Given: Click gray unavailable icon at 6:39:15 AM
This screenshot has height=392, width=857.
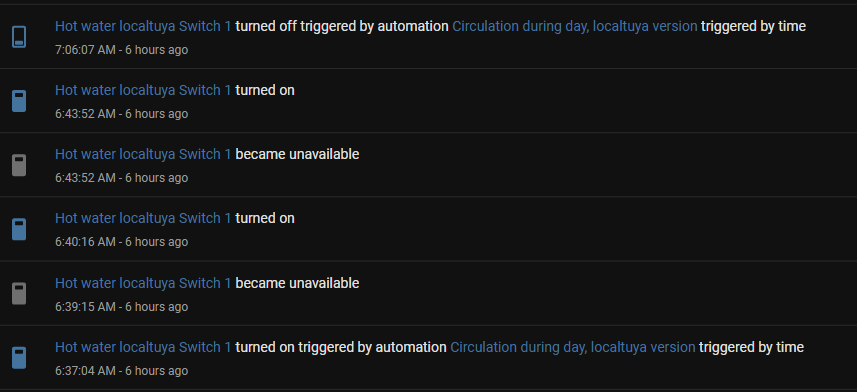Looking at the screenshot, I should 19,294.
